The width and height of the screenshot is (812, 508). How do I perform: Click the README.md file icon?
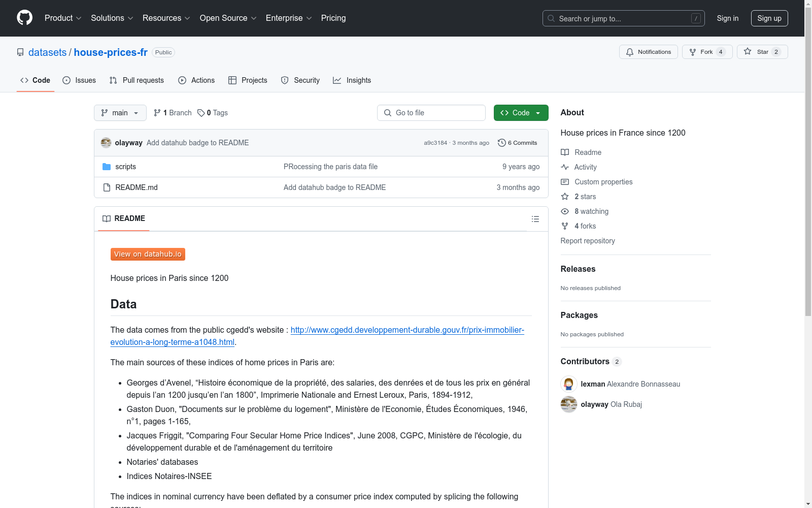point(107,187)
